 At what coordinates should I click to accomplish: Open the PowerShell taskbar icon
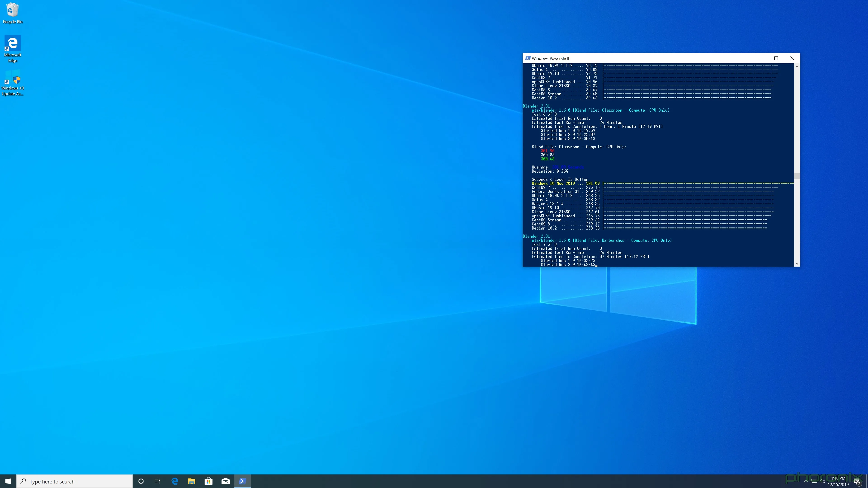point(242,481)
